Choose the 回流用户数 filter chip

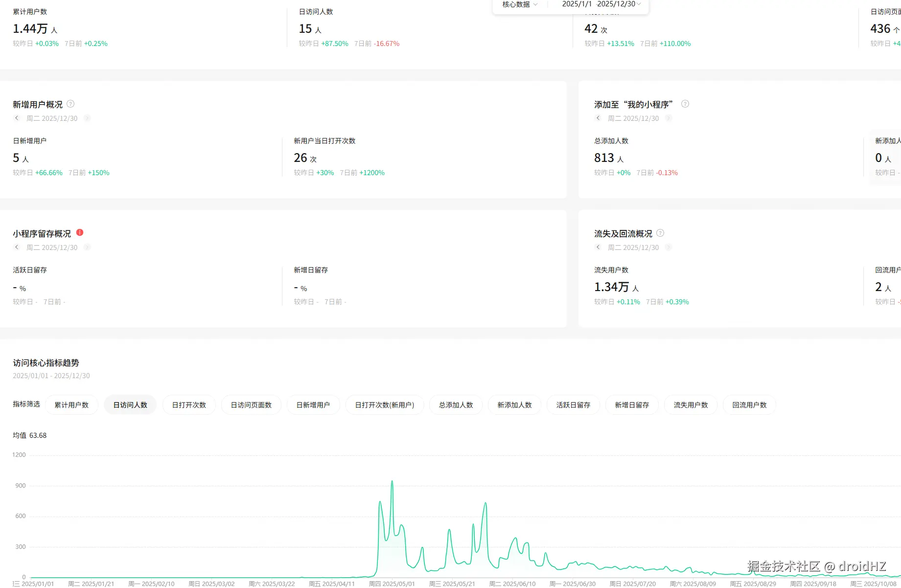click(749, 405)
